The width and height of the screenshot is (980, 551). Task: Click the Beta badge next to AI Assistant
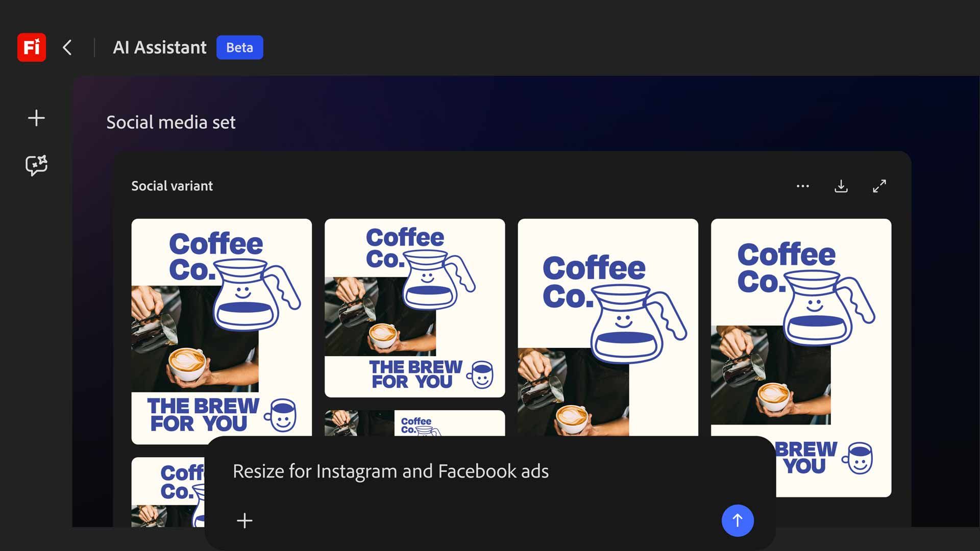239,47
